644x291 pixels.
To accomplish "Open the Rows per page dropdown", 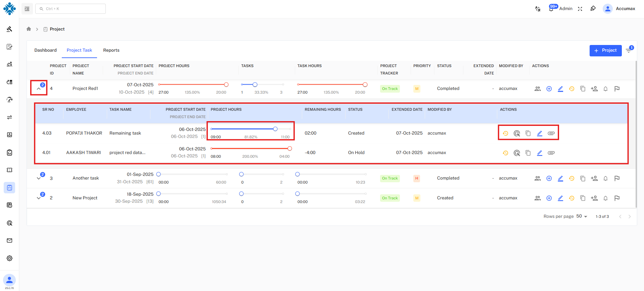I will 582,216.
